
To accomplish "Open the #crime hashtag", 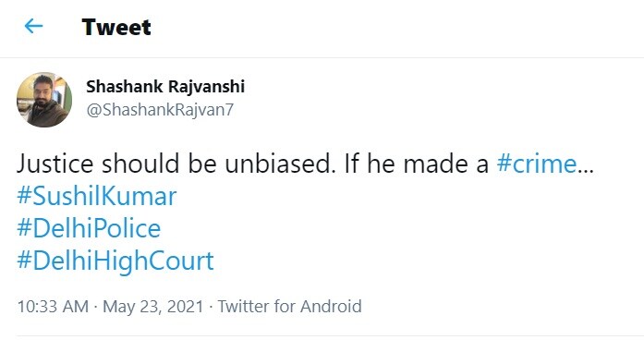I will coord(537,164).
